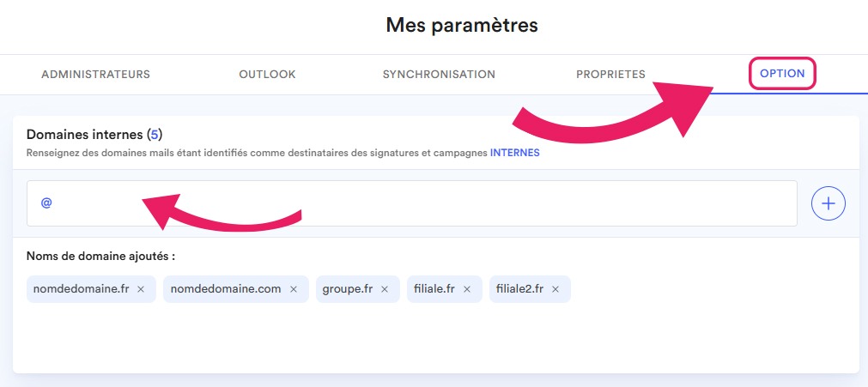
Task: Remove the nomdedomaine.fr domain chip
Action: tap(141, 289)
